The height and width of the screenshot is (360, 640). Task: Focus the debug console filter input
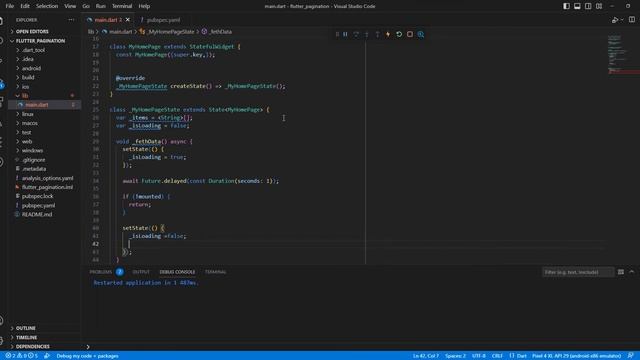click(578, 272)
